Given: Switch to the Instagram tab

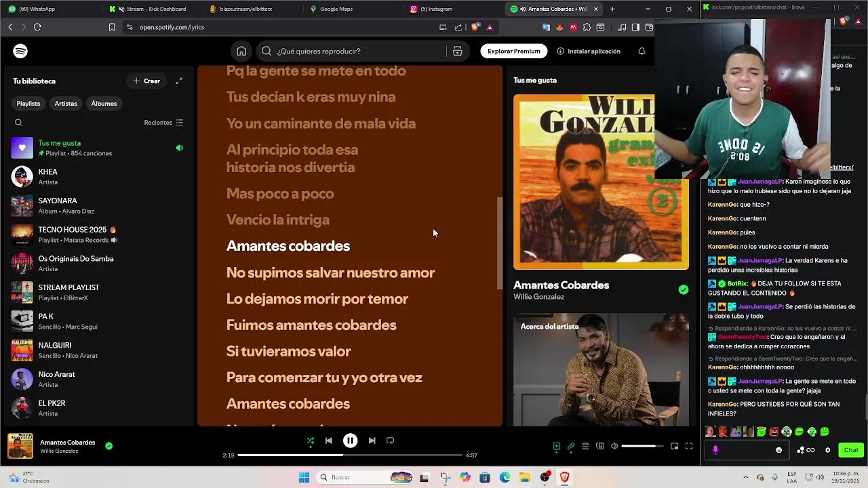Looking at the screenshot, I should (x=453, y=9).
